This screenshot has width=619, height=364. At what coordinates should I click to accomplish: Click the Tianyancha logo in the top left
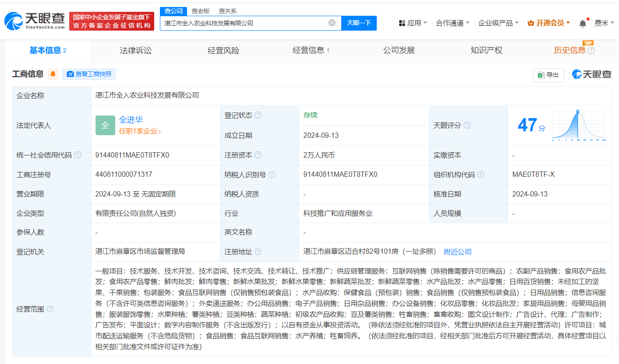33,21
